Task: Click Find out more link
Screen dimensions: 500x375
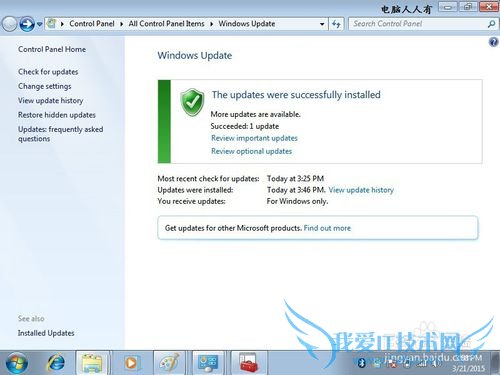Action: (327, 228)
